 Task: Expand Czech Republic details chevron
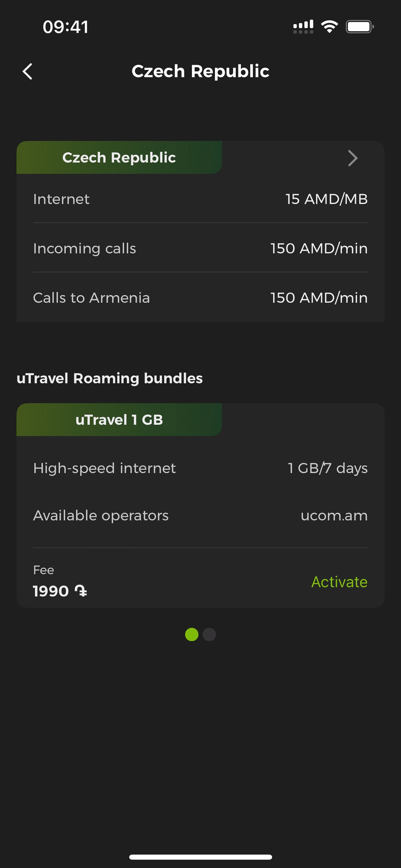click(353, 158)
